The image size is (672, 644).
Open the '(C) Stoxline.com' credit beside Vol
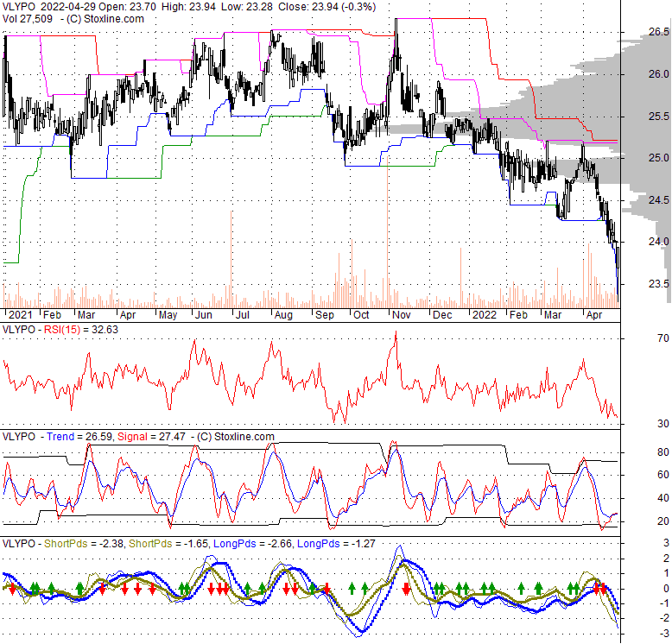[105, 19]
